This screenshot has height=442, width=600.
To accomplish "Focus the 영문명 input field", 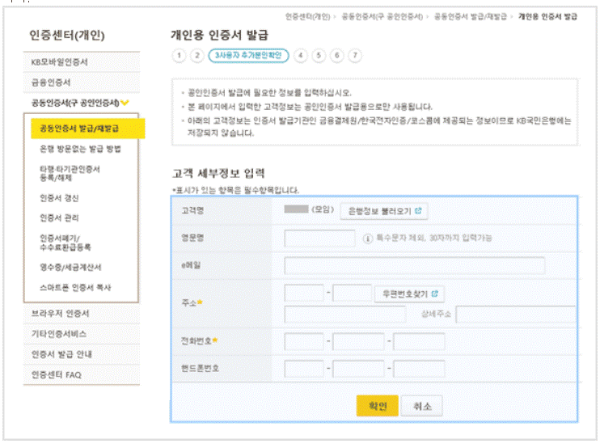I will pyautogui.click(x=320, y=238).
